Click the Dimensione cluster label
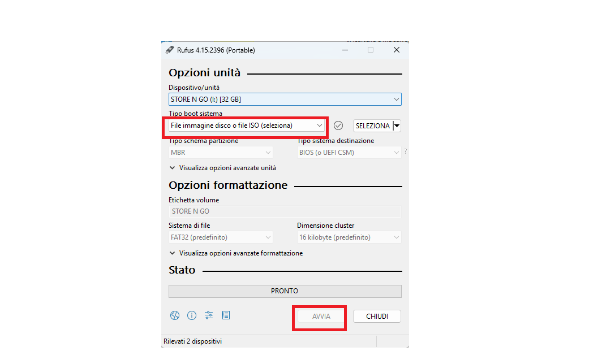This screenshot has width=615, height=364. (x=325, y=226)
